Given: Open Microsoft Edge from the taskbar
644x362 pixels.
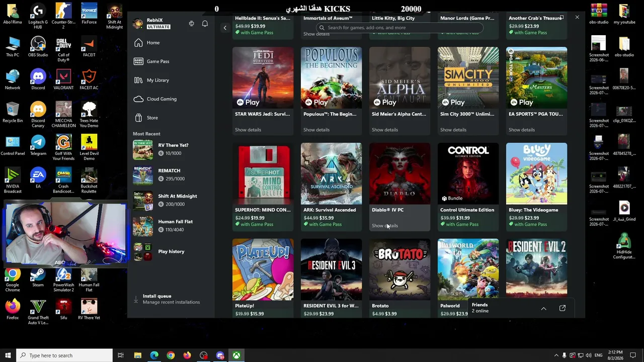Looking at the screenshot, I should 154,355.
